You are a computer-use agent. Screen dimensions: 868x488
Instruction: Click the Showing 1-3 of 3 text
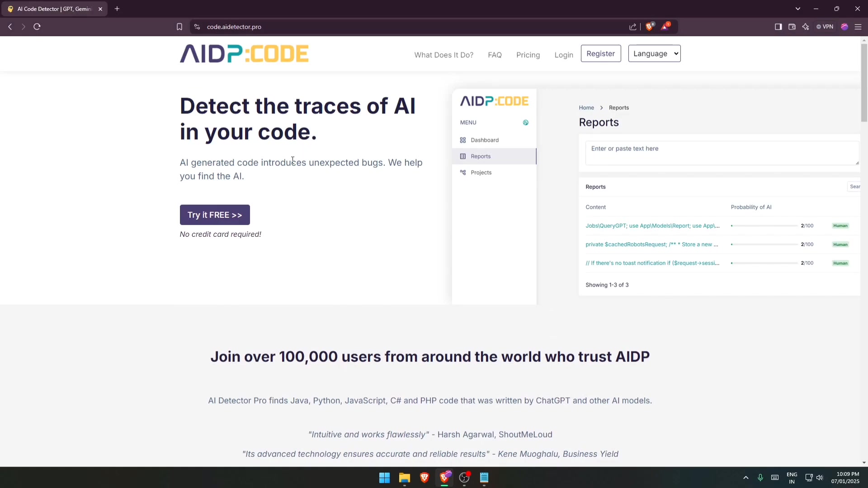(607, 285)
